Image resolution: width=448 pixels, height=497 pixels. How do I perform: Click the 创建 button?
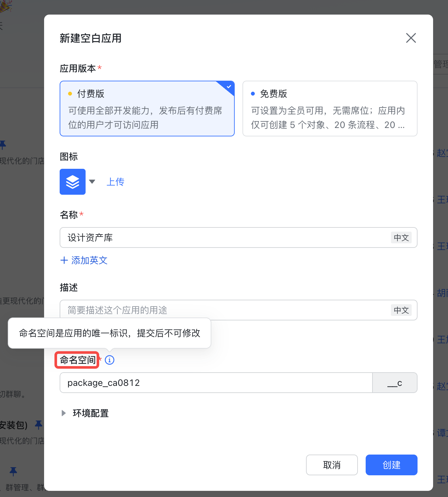pyautogui.click(x=392, y=465)
